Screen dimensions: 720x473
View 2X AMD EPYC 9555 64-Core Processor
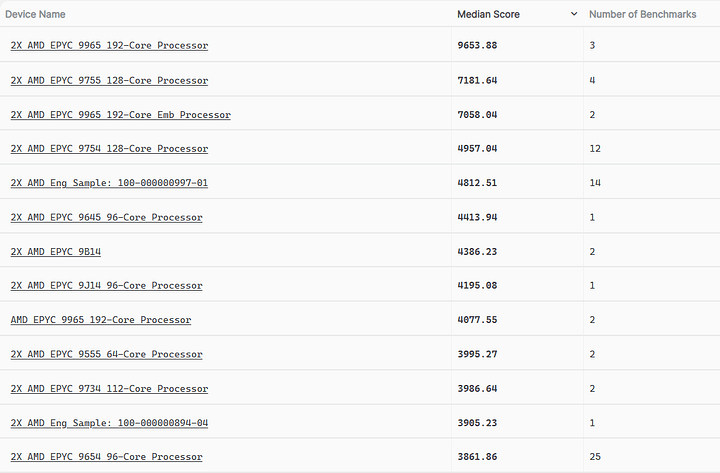click(106, 354)
